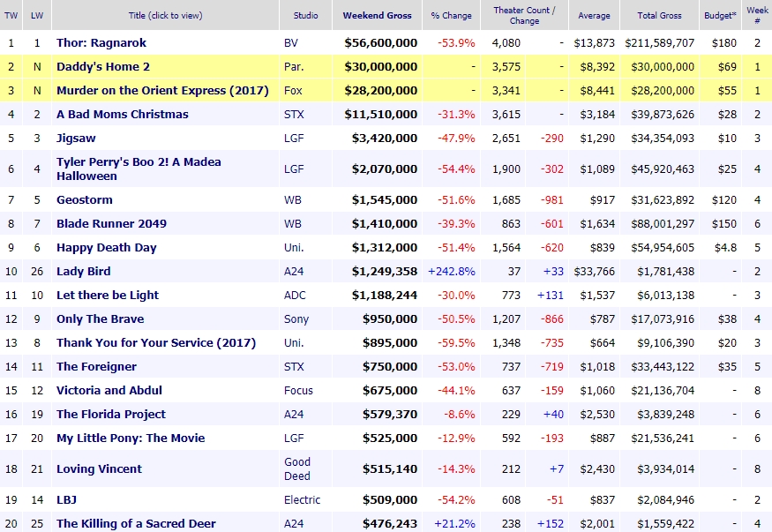The height and width of the screenshot is (532, 772).
Task: Select the $4.8 budget value
Action: (x=726, y=248)
